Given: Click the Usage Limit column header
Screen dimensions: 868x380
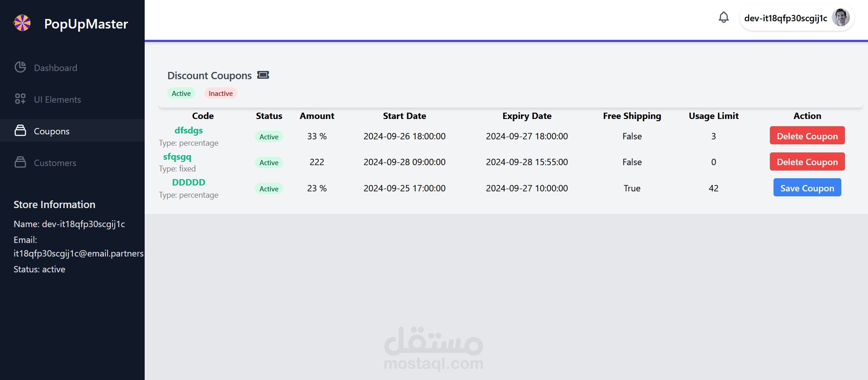Looking at the screenshot, I should click(x=713, y=116).
